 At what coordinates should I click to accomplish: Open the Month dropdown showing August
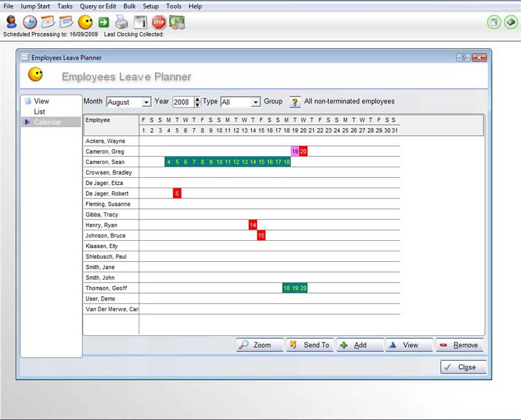[146, 102]
